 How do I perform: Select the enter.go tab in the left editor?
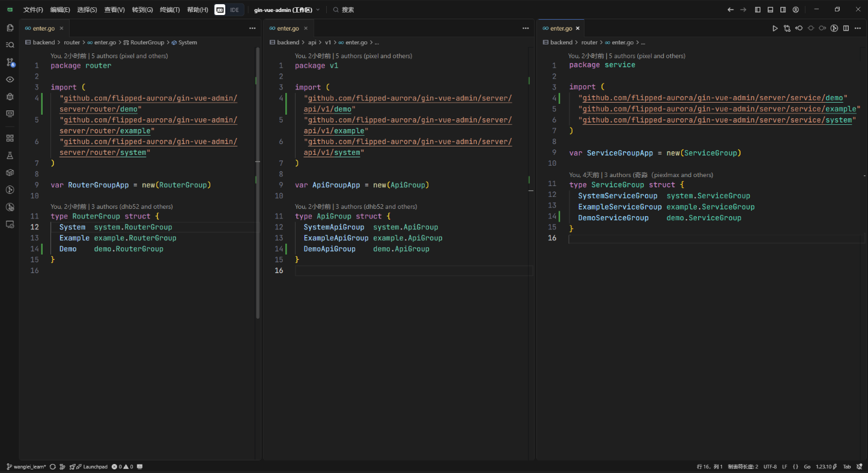(44, 28)
